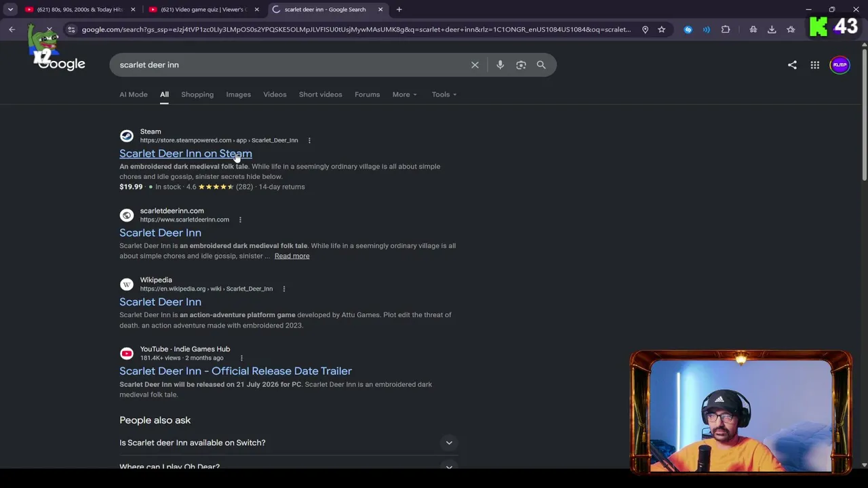Click the '$19.99' price text
Image resolution: width=868 pixels, height=488 pixels.
tap(131, 187)
